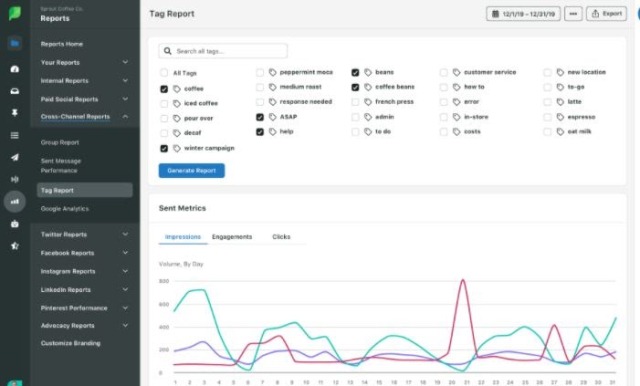Image resolution: width=640 pixels, height=386 pixels.
Task: Click the Search all tags field
Action: tap(223, 51)
